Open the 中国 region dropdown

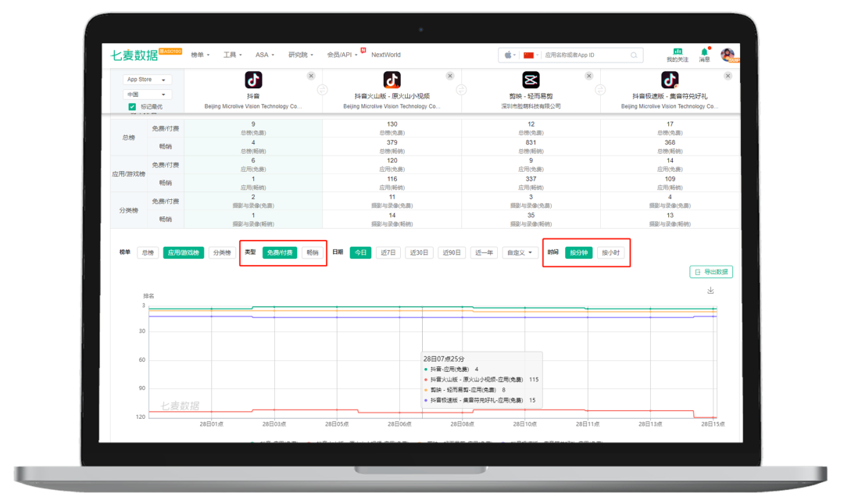pos(147,95)
